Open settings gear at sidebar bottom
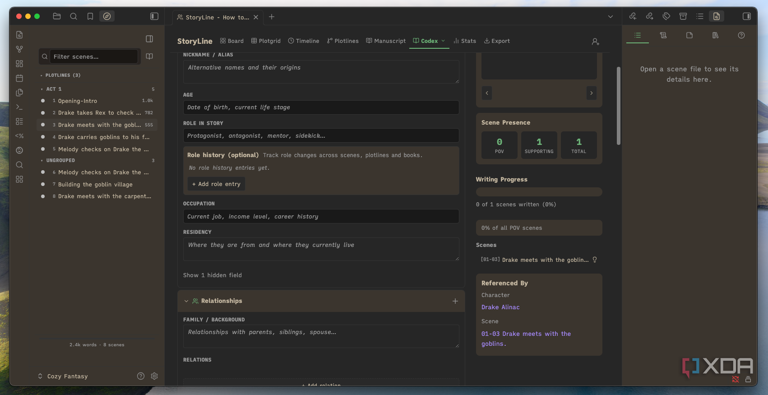 click(154, 376)
